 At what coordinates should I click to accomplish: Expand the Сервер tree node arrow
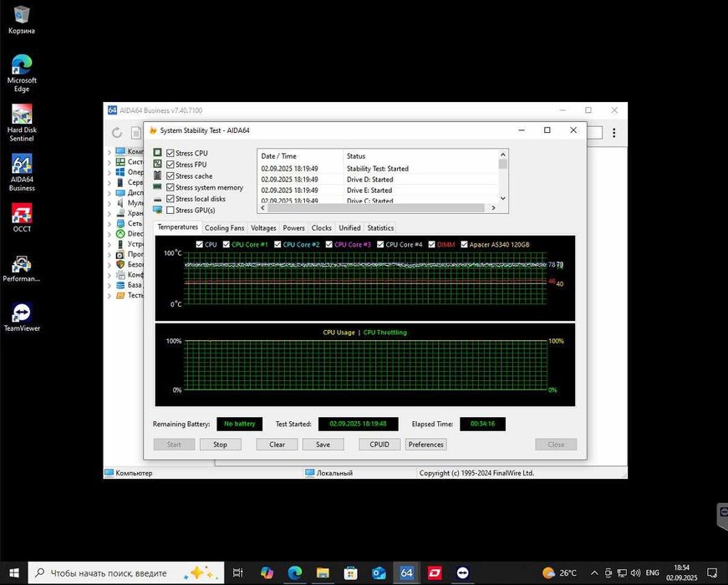(x=109, y=182)
